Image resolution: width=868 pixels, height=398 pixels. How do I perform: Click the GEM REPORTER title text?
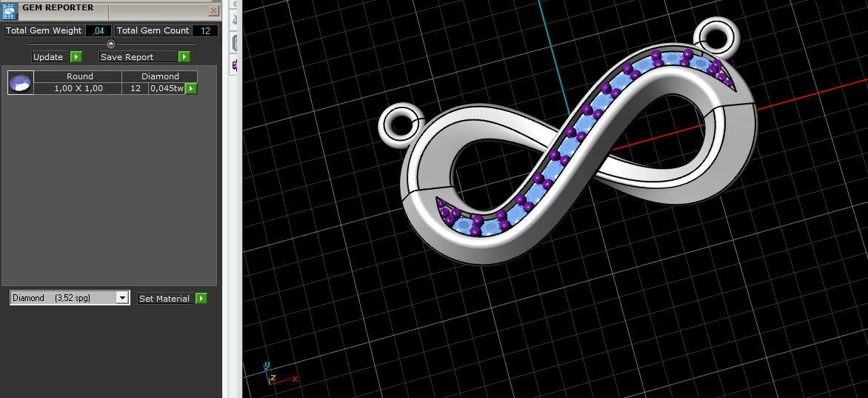[58, 7]
